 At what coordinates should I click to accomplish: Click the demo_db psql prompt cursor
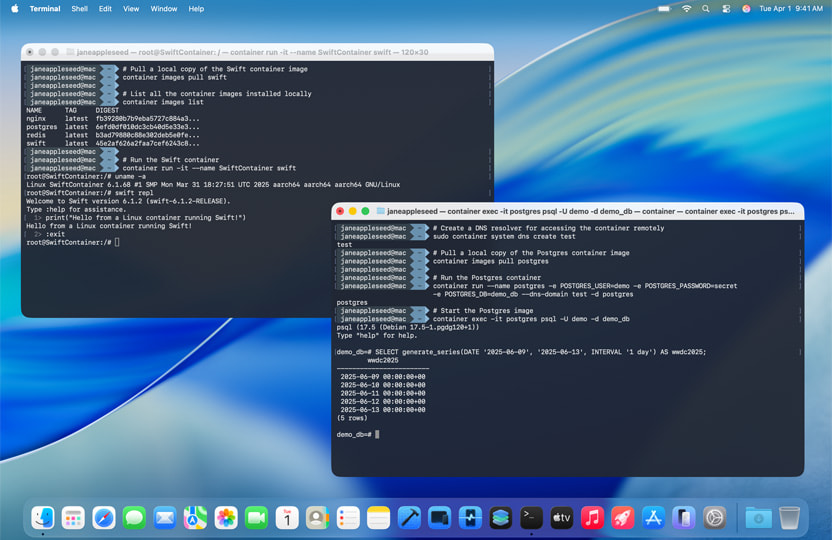click(377, 434)
